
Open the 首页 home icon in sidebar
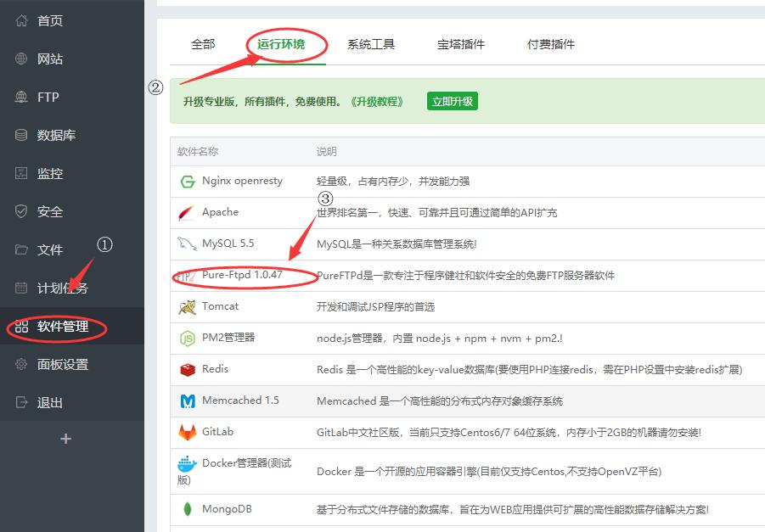pyautogui.click(x=21, y=20)
